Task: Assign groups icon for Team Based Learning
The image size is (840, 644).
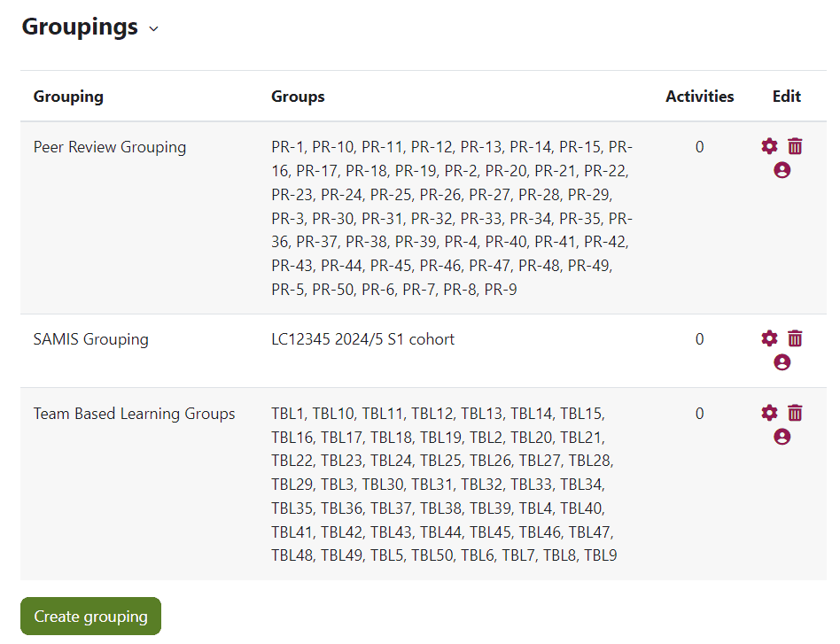Action: click(782, 437)
